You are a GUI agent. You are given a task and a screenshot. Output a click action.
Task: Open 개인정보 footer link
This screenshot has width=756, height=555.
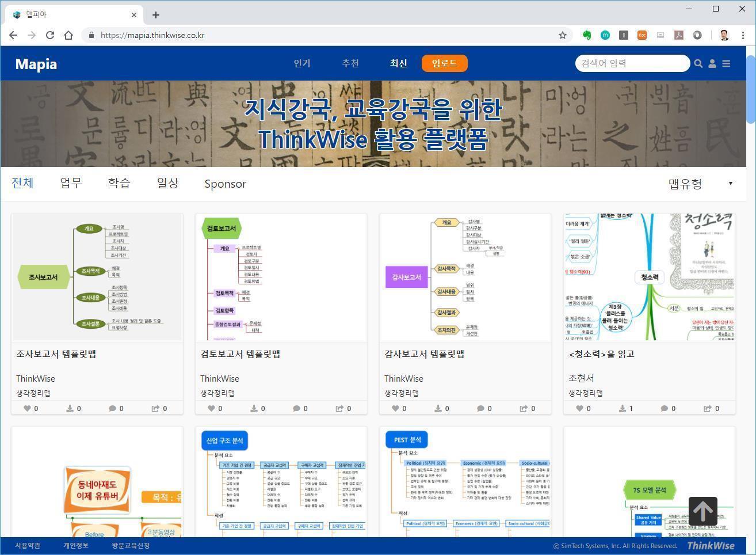pyautogui.click(x=76, y=545)
